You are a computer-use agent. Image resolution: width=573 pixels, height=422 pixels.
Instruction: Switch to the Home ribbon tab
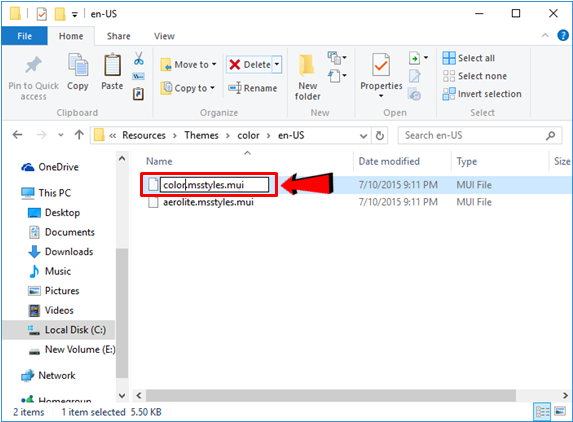71,36
